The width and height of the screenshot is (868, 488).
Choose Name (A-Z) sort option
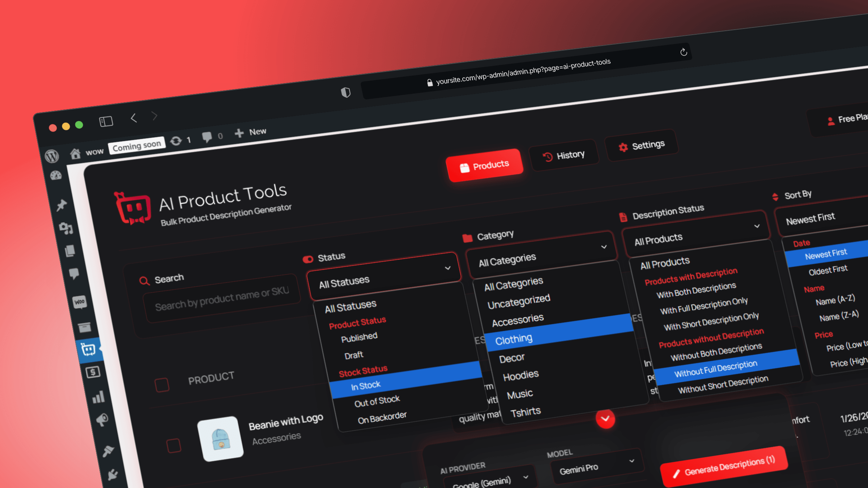pos(835,300)
